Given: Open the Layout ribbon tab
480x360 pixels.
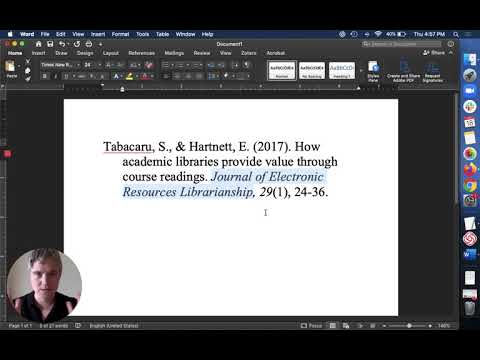Looking at the screenshot, I should pos(111,53).
